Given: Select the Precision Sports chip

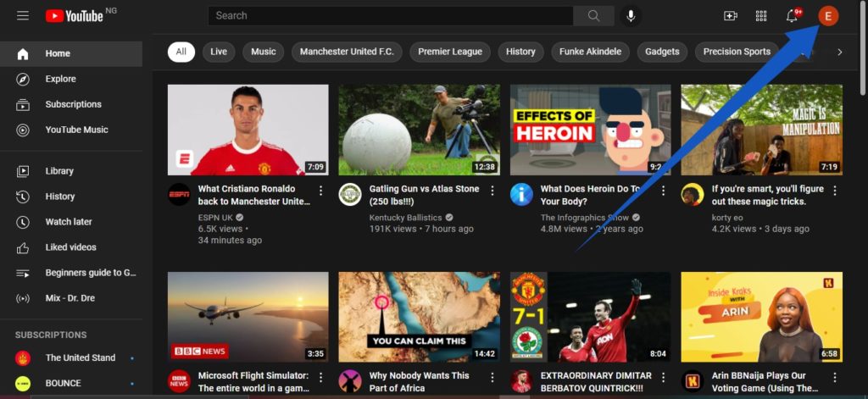Looking at the screenshot, I should (737, 52).
